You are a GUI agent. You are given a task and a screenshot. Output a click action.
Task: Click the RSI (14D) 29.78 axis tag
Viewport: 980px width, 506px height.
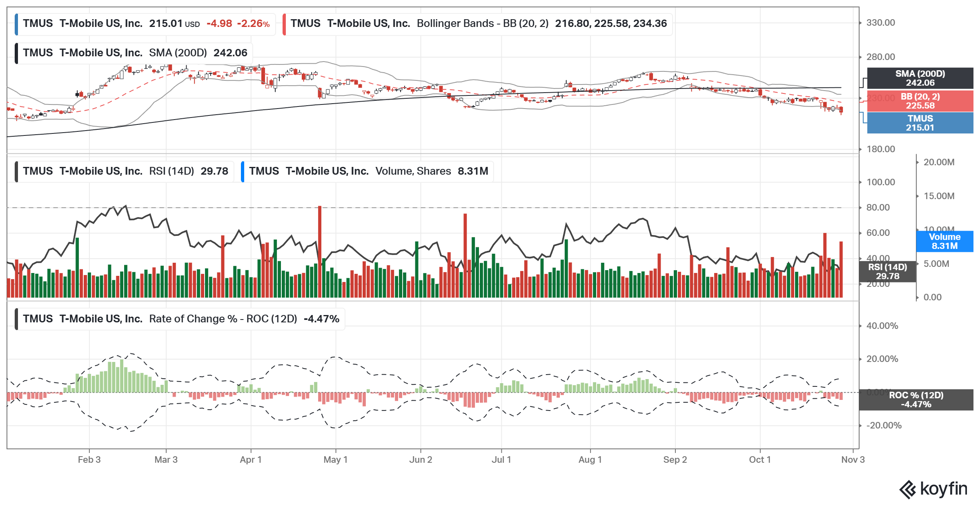pos(887,272)
